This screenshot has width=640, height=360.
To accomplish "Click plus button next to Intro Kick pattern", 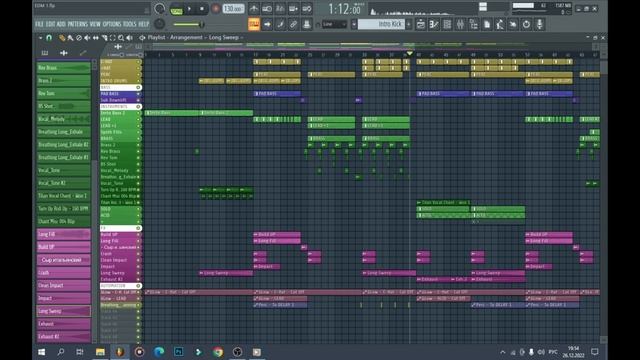I will [x=409, y=24].
